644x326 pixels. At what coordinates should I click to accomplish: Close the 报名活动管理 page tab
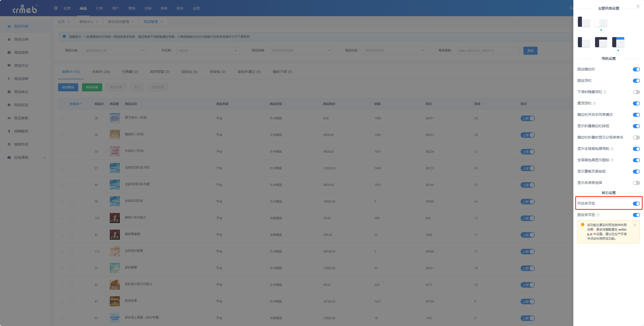pos(133,22)
